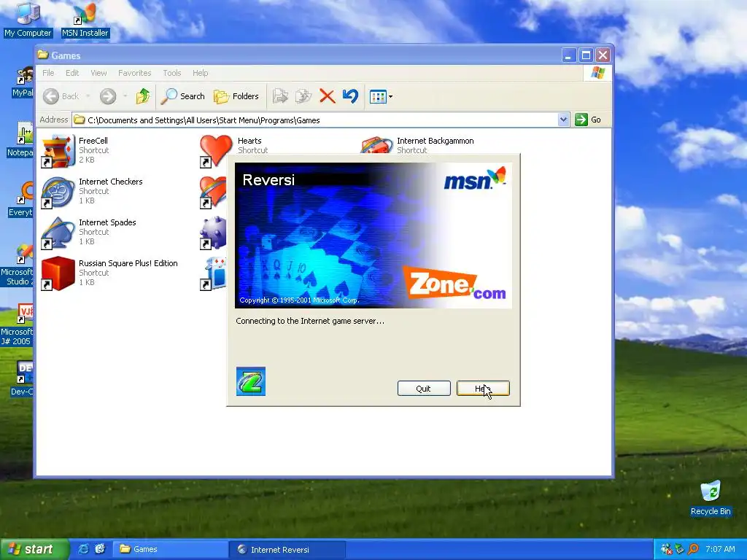Go up one folder level
The width and height of the screenshot is (747, 560).
click(x=142, y=96)
